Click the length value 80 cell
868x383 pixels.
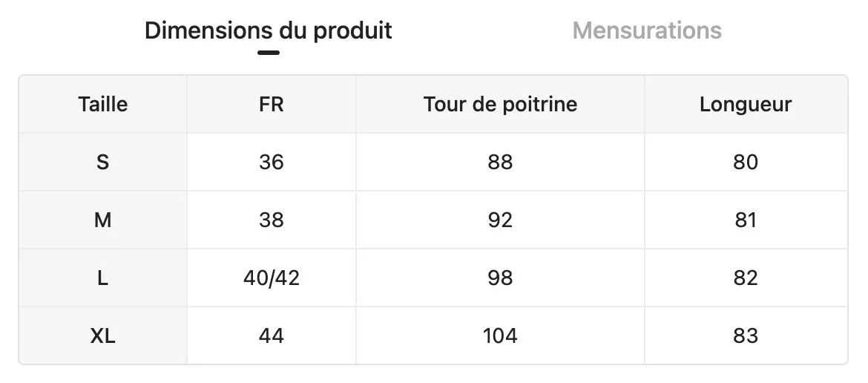[x=746, y=162]
